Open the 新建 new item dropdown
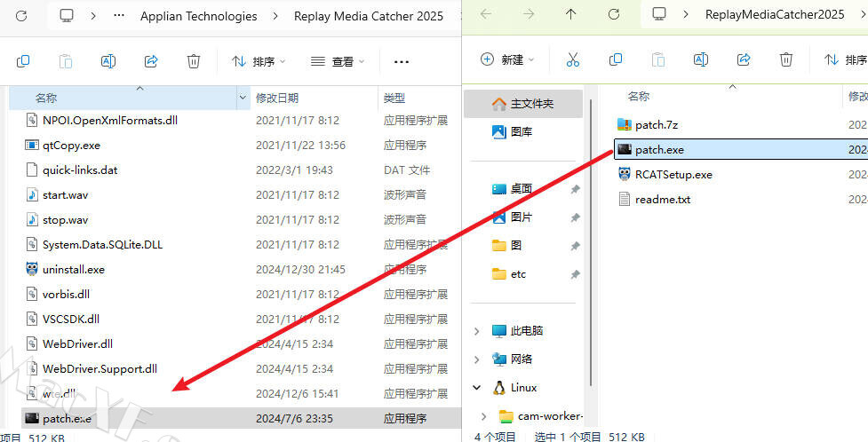 pyautogui.click(x=507, y=59)
